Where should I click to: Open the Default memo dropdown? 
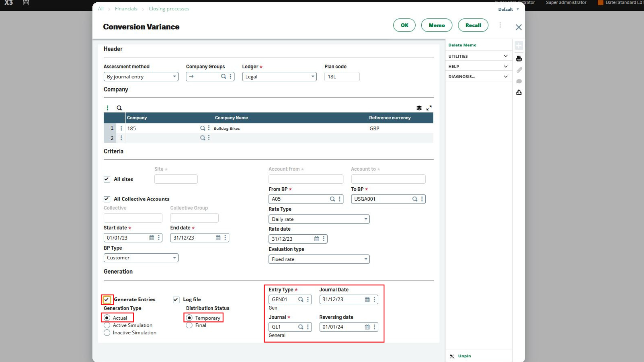(x=508, y=9)
